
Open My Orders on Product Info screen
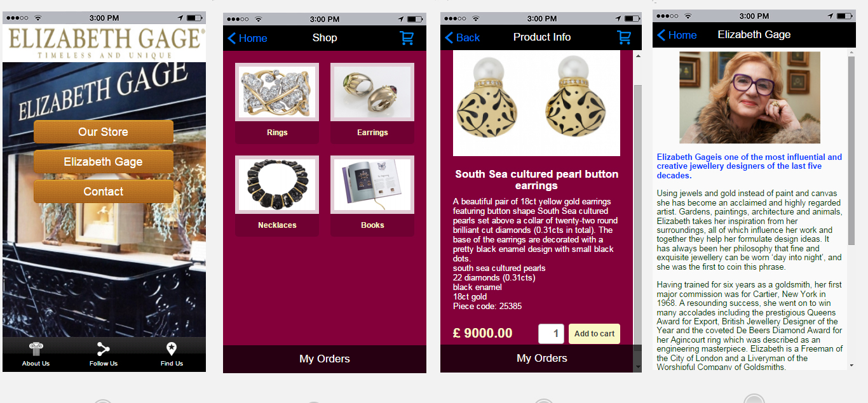(542, 359)
